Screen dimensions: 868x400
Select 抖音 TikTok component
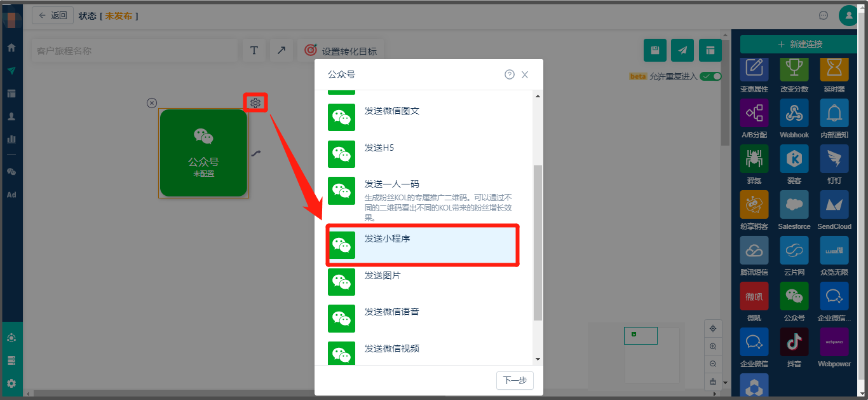pyautogui.click(x=794, y=347)
